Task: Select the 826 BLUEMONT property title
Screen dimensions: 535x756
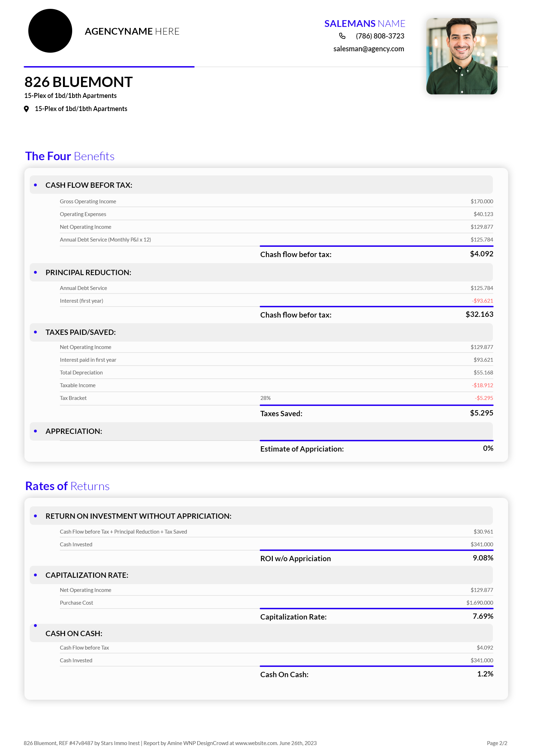Action: [x=79, y=82]
